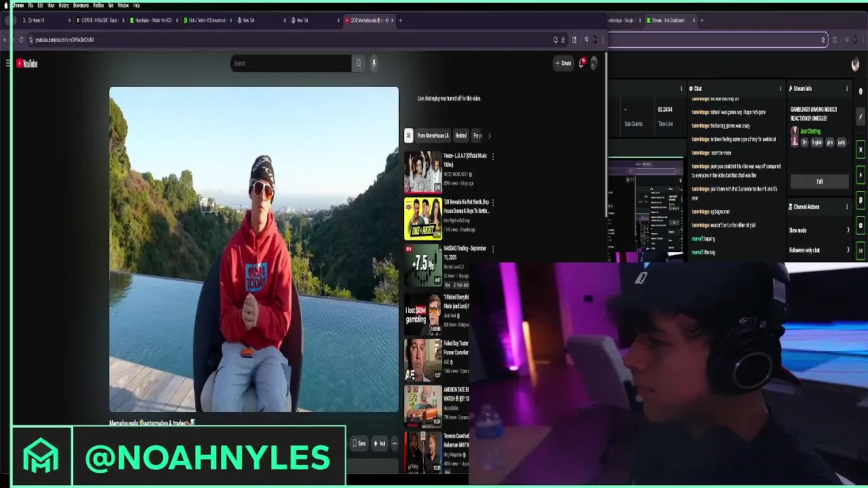This screenshot has width=868, height=488.
Task: Open the NASDAQ Trading video thumbnail
Action: (423, 265)
